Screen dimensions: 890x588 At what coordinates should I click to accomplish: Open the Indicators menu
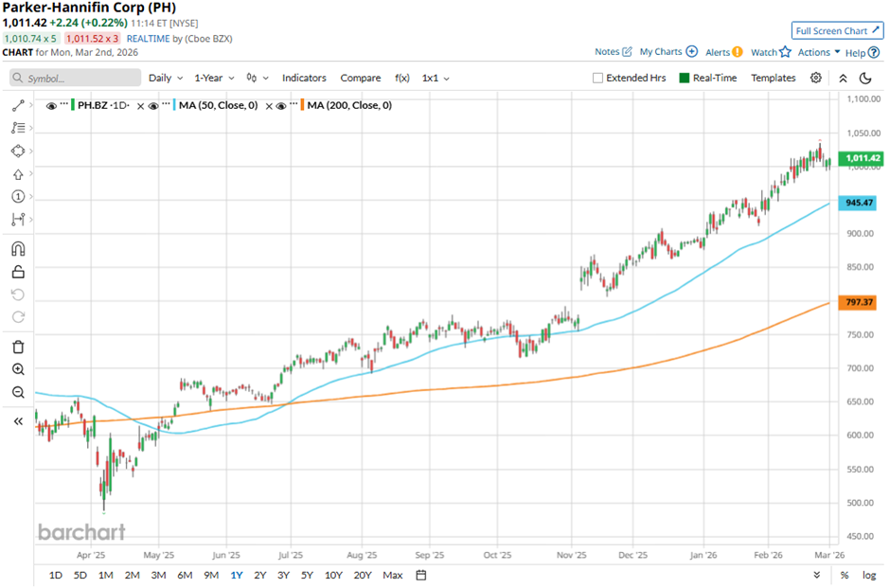pos(304,79)
